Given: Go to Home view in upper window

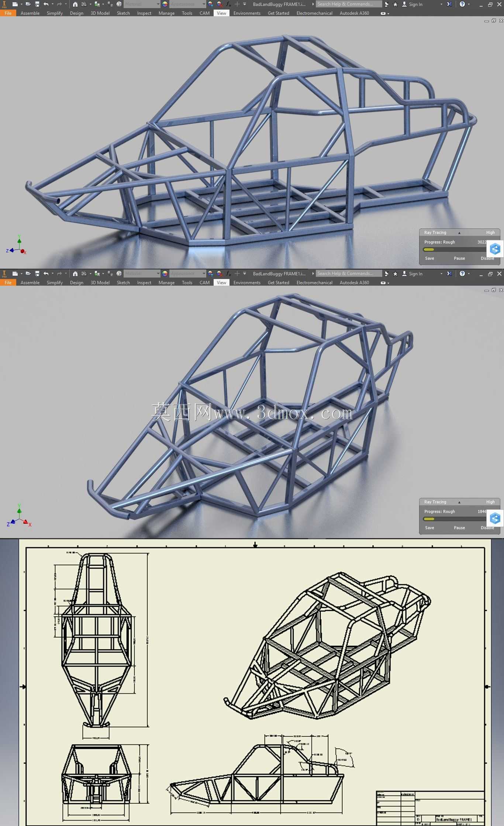Looking at the screenshot, I should pos(75,4).
